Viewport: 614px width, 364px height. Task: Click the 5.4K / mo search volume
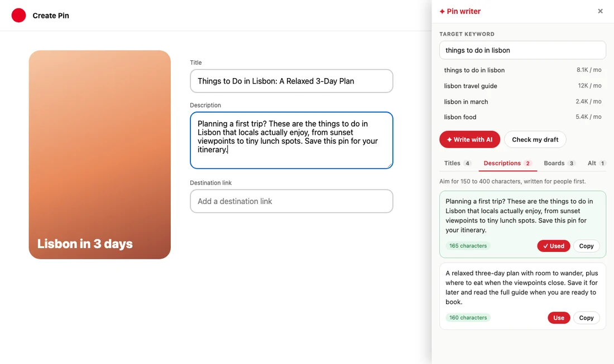click(588, 117)
